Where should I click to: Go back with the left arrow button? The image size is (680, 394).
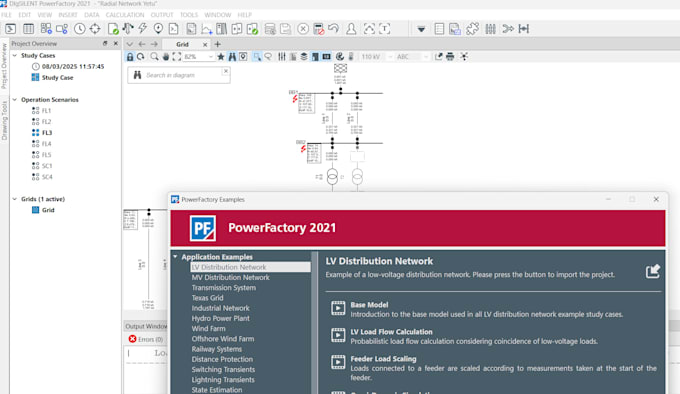pyautogui.click(x=142, y=44)
